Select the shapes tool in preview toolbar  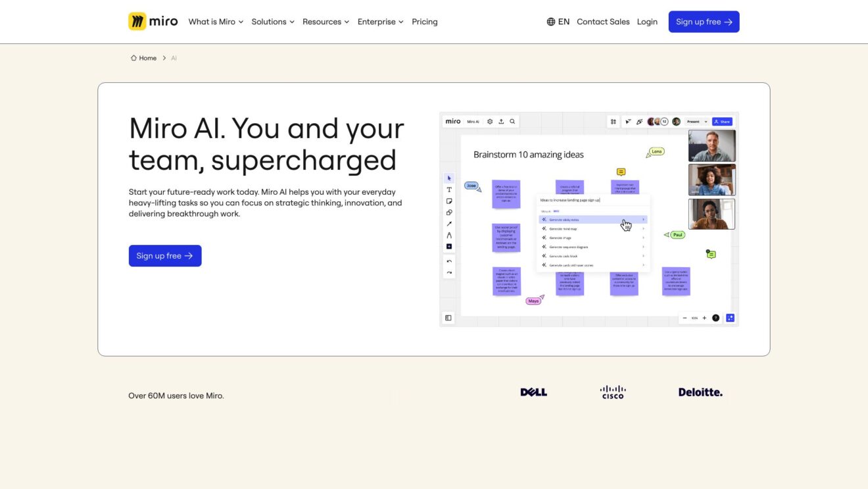pos(449,213)
